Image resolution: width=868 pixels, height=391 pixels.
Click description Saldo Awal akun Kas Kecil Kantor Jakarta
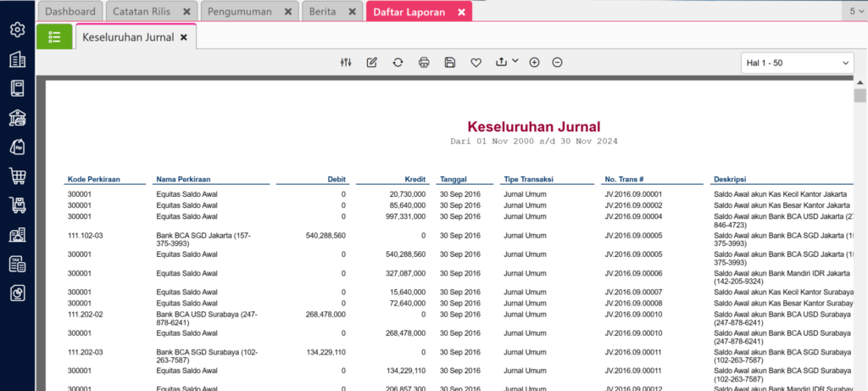coord(780,194)
